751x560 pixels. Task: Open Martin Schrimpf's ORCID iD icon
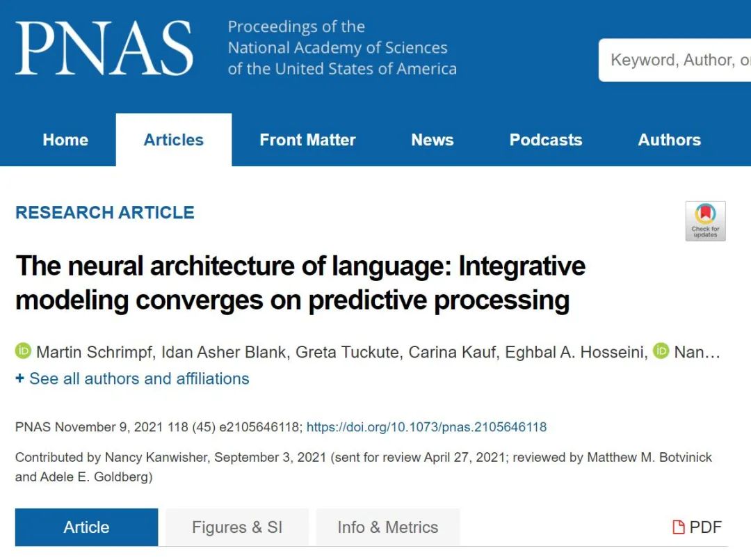pos(23,351)
